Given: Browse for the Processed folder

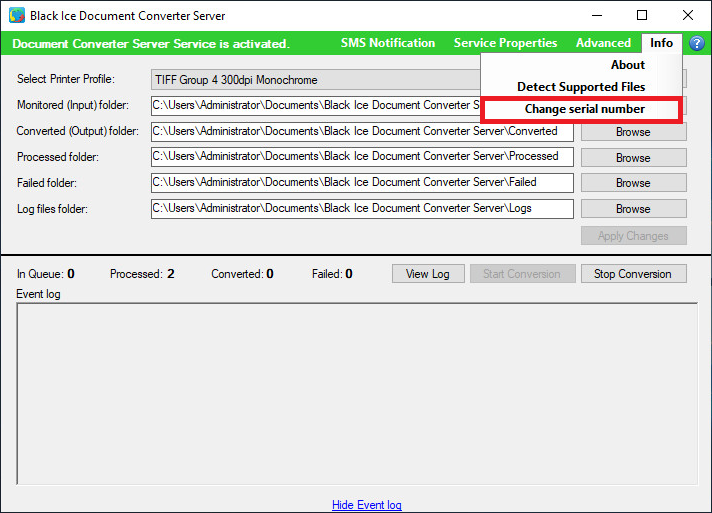Looking at the screenshot, I should (633, 158).
